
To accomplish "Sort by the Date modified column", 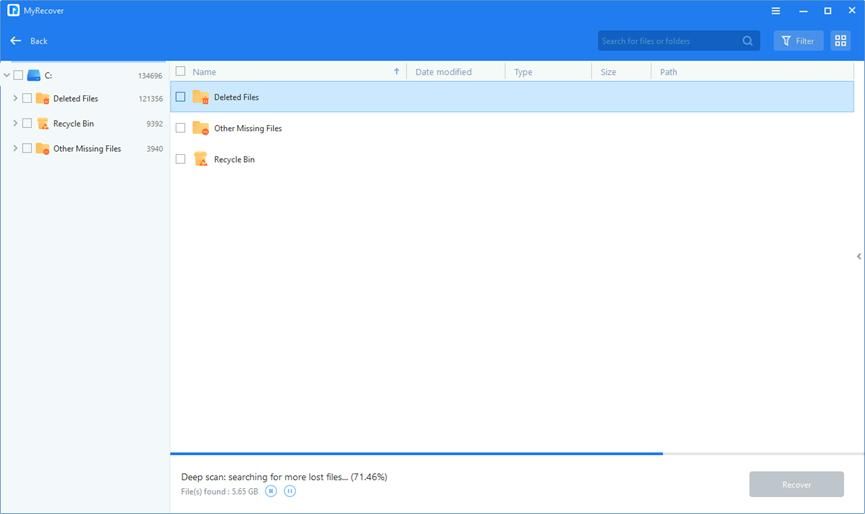I will pyautogui.click(x=443, y=72).
